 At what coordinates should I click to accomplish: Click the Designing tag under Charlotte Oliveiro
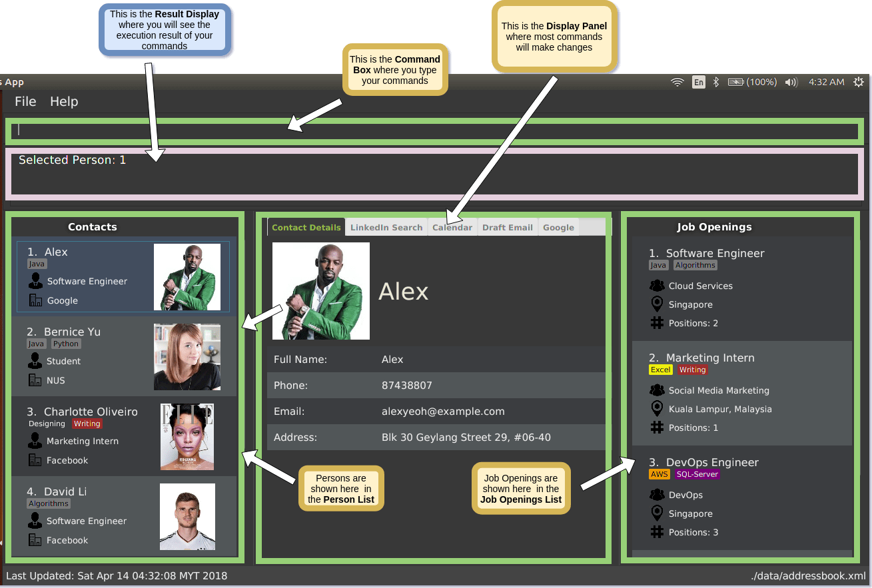coord(47,424)
